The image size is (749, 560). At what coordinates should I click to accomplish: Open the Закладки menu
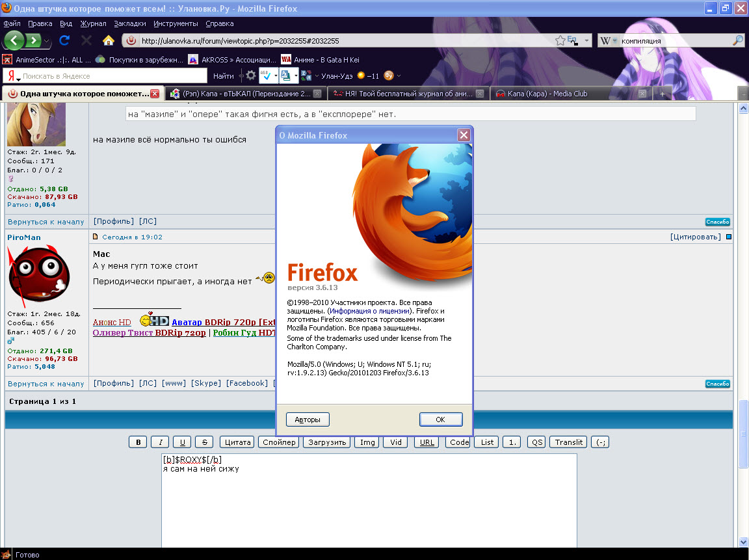point(125,23)
